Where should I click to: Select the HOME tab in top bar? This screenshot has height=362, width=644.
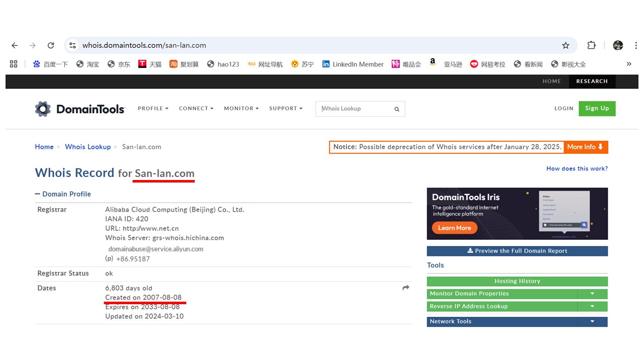551,81
